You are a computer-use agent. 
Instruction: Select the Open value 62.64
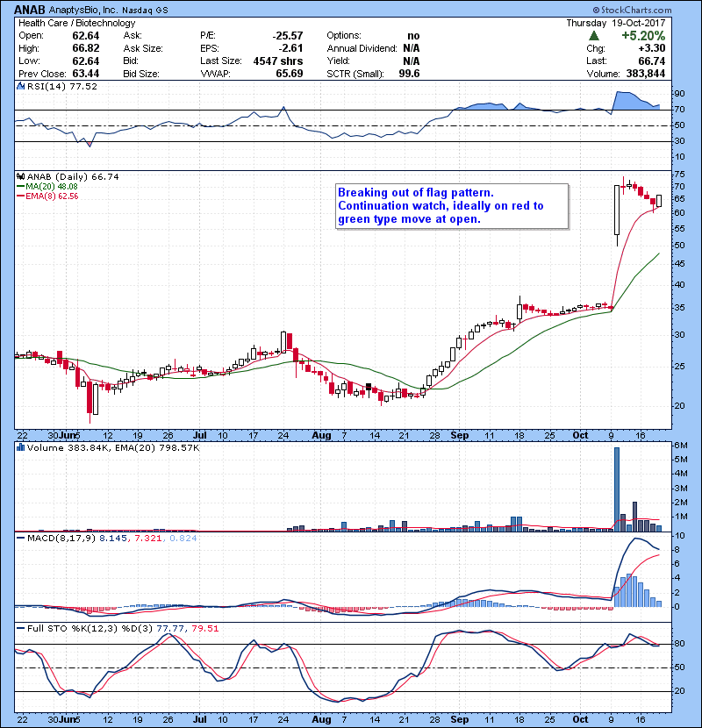click(x=85, y=36)
